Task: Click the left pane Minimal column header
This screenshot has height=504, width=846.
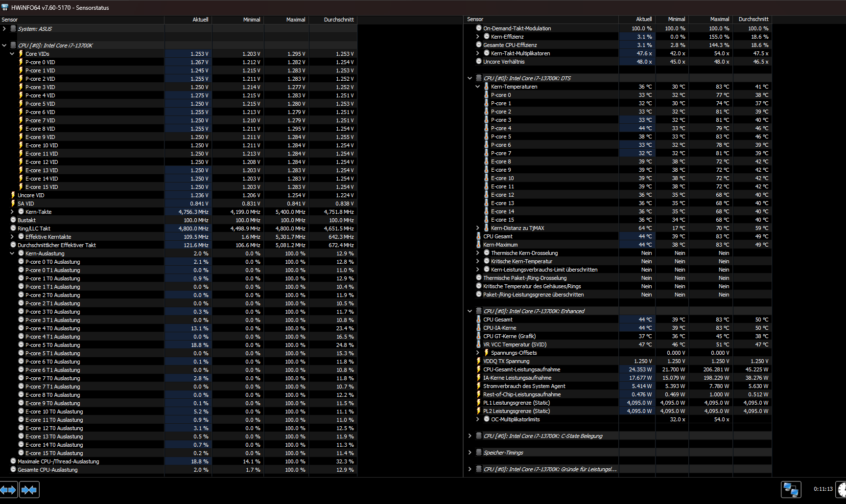Action: [238, 20]
